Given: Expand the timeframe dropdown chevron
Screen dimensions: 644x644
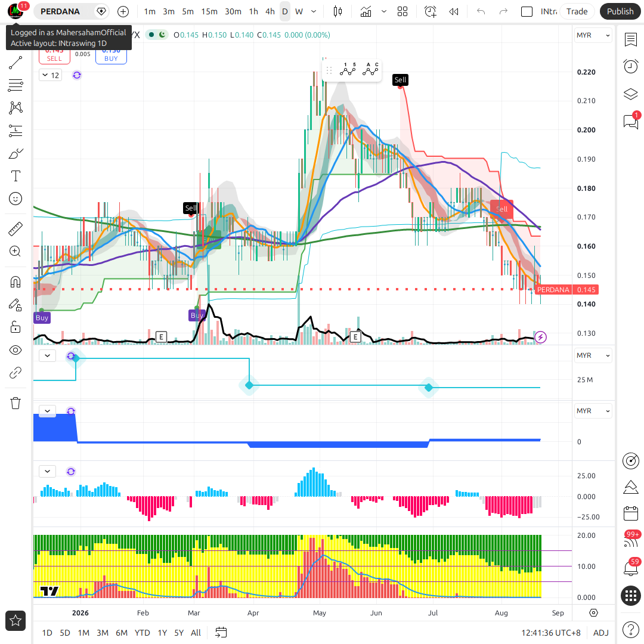Looking at the screenshot, I should click(314, 11).
